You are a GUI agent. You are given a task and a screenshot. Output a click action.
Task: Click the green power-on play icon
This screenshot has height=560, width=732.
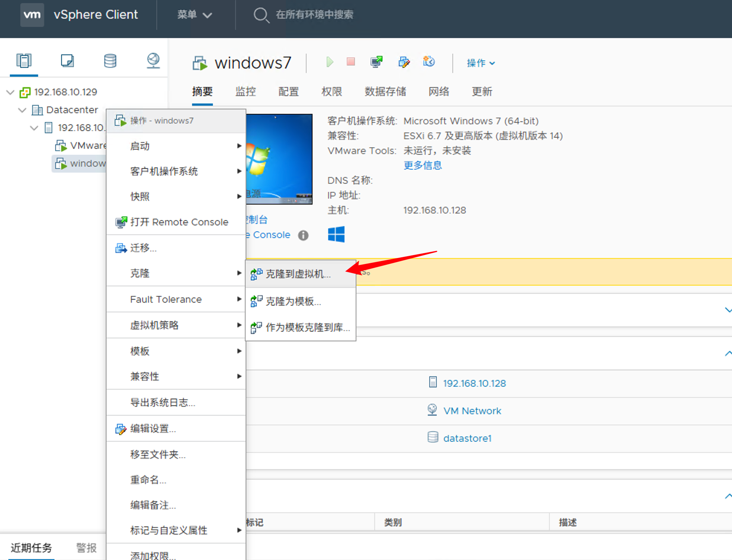[x=329, y=62]
